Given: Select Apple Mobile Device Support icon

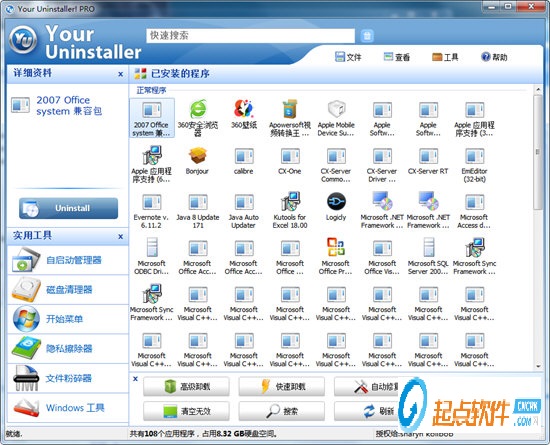Looking at the screenshot, I should click(336, 109).
